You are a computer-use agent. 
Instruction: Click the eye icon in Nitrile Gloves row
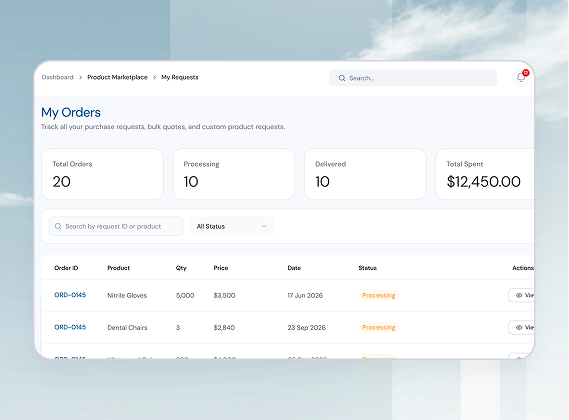click(519, 295)
